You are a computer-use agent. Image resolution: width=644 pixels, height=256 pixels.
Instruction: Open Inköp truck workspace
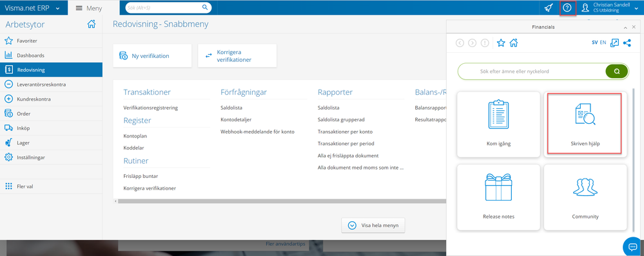51,128
